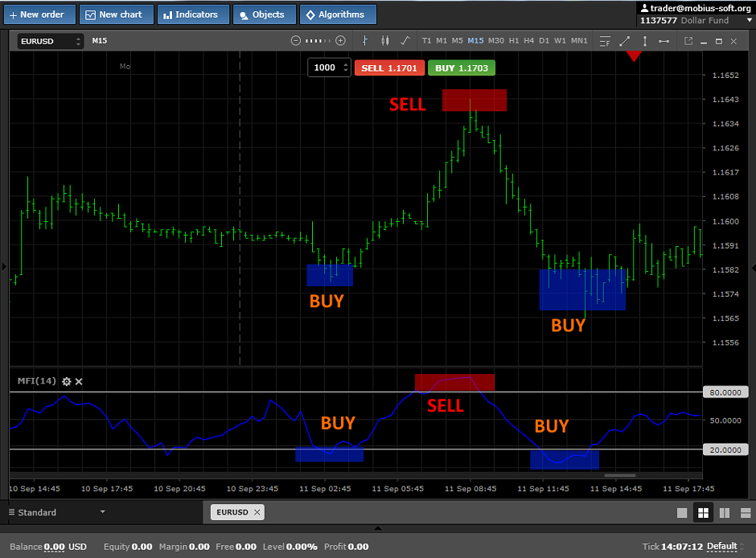Select the H4 timeframe

tap(529, 41)
